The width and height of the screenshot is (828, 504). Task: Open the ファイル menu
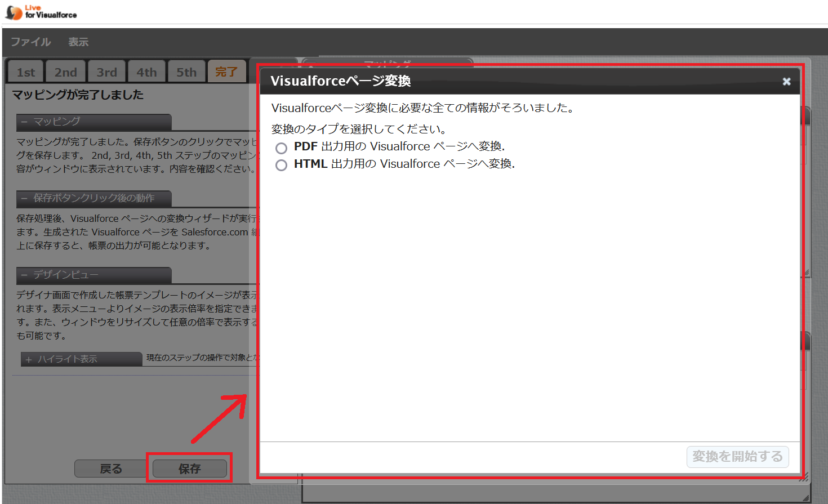[x=31, y=42]
